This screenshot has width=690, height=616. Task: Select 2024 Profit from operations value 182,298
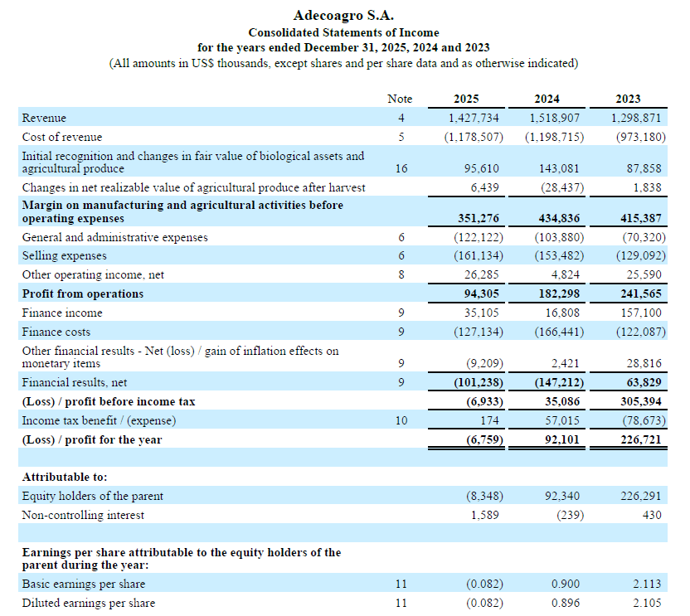556,293
